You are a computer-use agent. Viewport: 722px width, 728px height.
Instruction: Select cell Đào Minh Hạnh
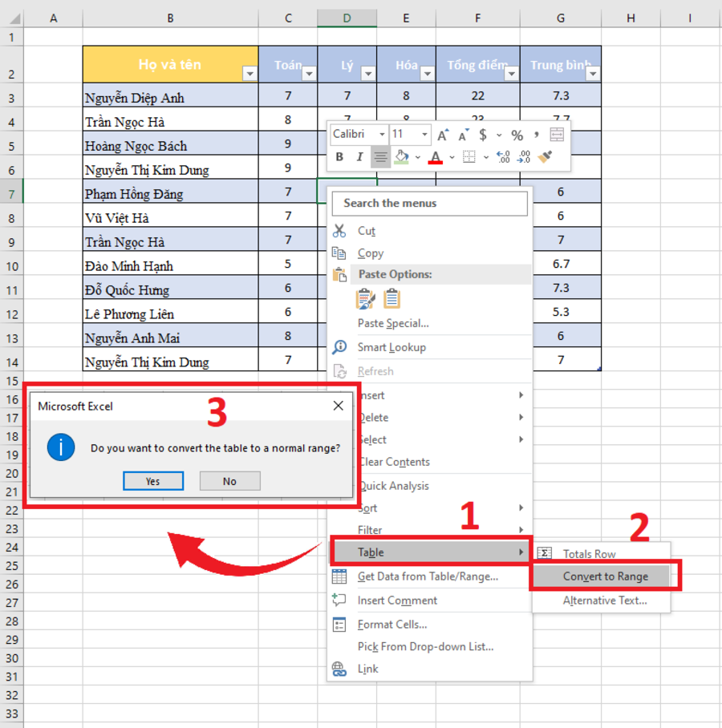(171, 263)
